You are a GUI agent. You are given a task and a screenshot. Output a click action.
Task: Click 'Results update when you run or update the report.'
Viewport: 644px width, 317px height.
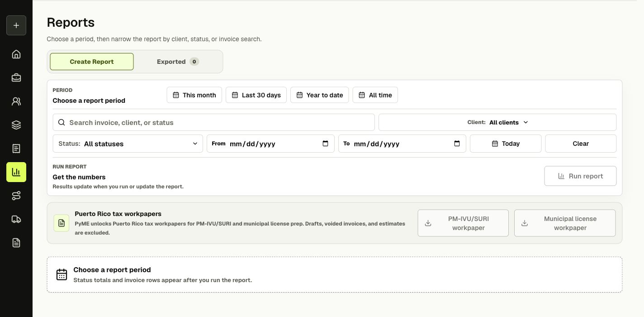point(118,187)
